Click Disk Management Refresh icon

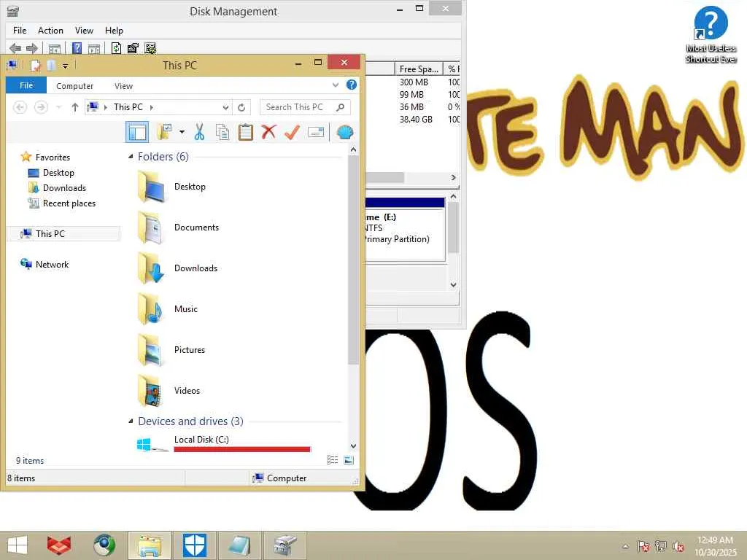point(116,48)
